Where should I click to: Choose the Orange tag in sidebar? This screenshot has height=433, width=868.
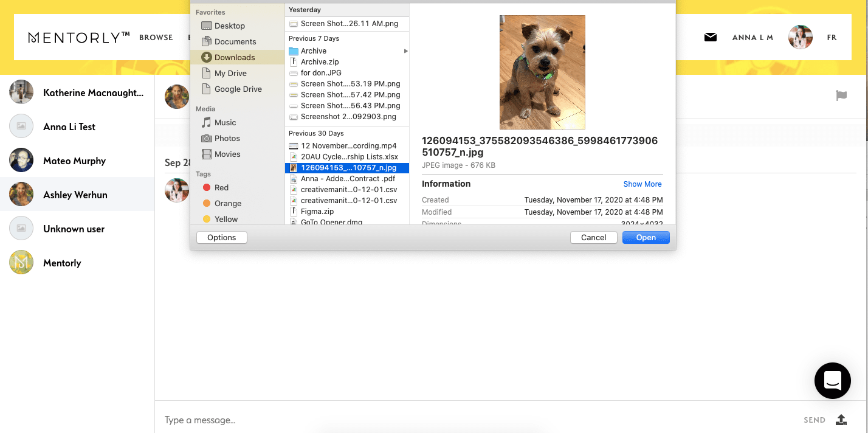click(227, 203)
